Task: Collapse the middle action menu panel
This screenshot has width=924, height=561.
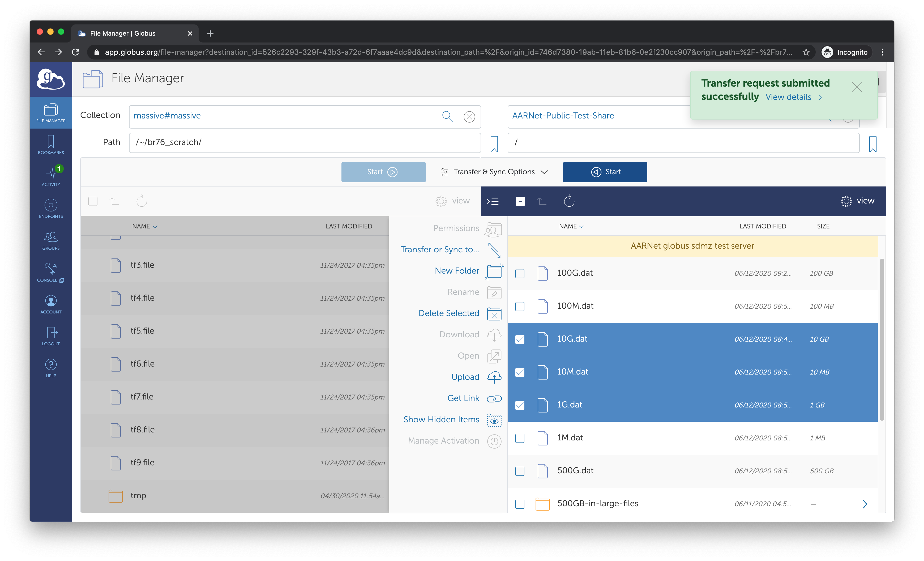Action: (x=492, y=202)
